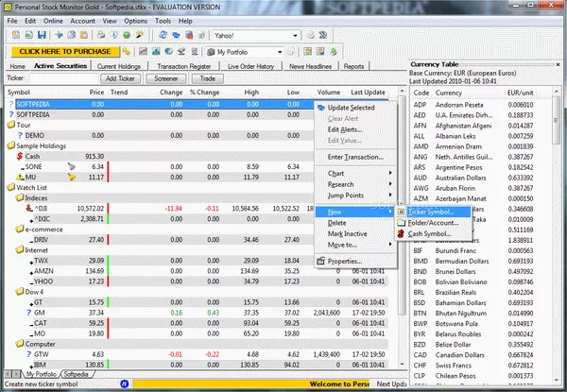The image size is (567, 392).
Task: Click the yellow alert bell on MU row
Action: (72, 177)
